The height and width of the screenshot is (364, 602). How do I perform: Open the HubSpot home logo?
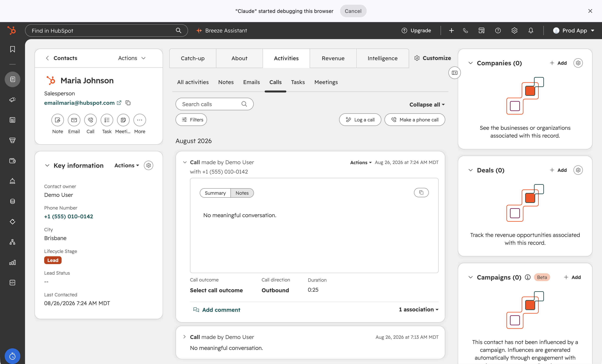tap(12, 30)
